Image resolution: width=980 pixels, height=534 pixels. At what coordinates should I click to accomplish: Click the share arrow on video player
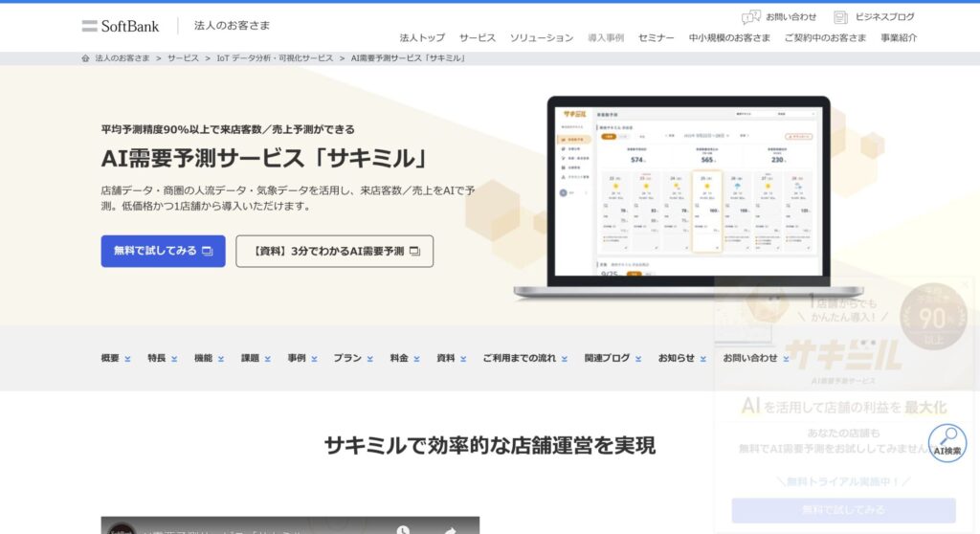(449, 529)
